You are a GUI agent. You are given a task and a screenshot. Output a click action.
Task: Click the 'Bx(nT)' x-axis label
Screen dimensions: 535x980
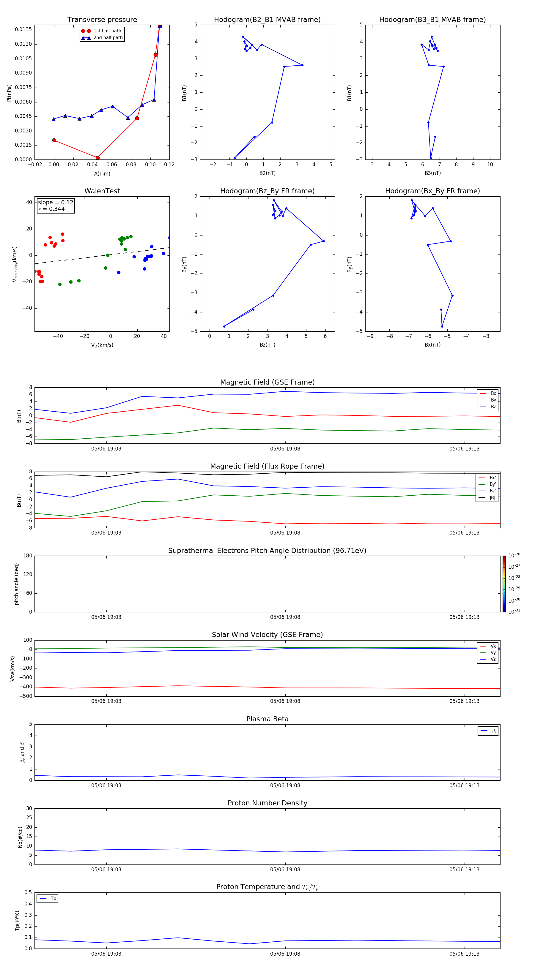(x=432, y=345)
